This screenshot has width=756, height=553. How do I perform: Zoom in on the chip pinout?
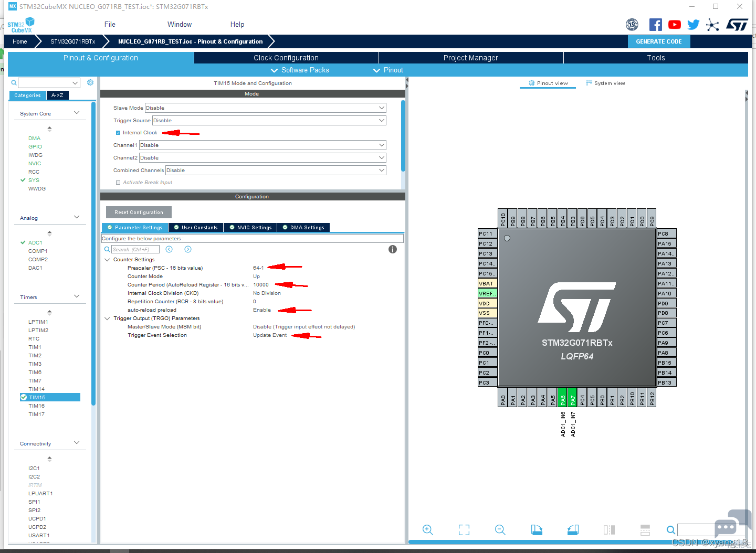click(428, 530)
